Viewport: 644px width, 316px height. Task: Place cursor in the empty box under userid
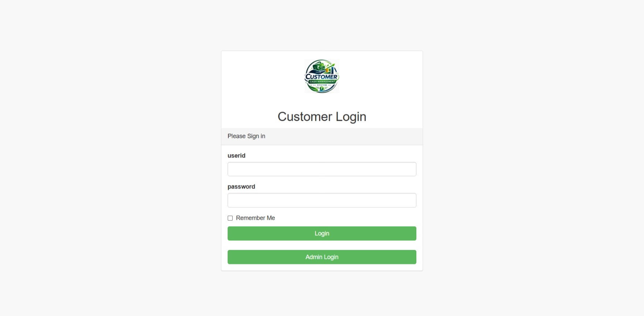tap(322, 169)
